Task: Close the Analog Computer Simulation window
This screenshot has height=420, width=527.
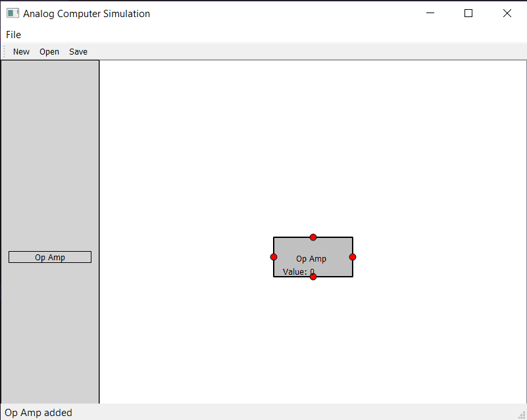Action: coord(507,13)
